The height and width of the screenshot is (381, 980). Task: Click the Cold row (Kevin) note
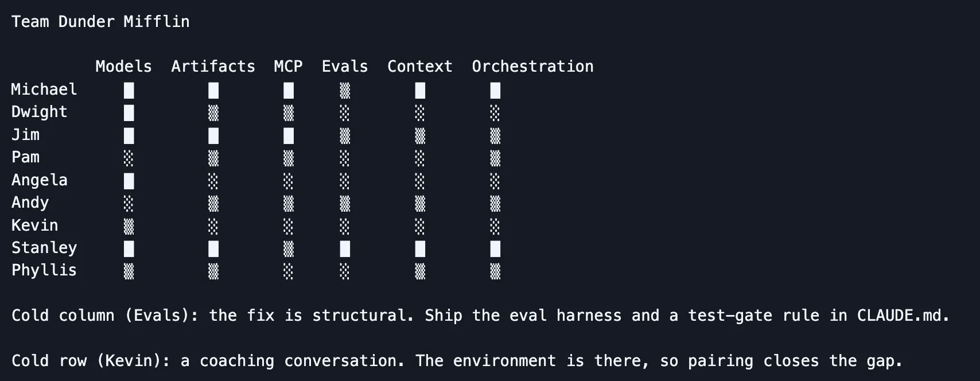coord(457,361)
